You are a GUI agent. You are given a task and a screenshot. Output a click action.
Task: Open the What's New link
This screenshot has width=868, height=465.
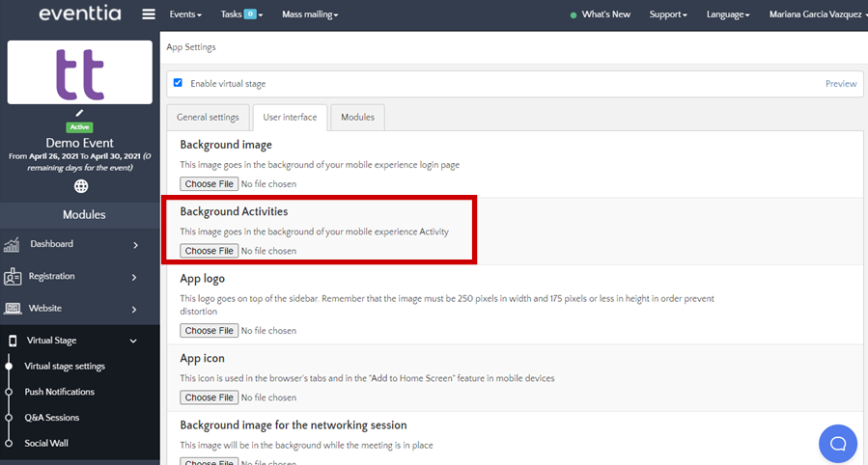click(605, 14)
